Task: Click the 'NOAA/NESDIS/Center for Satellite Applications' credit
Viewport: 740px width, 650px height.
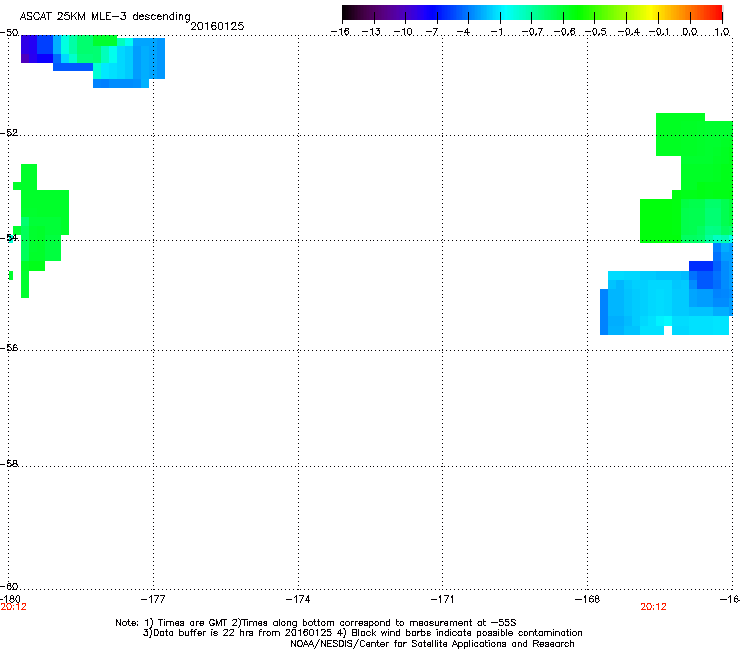Action: click(432, 644)
